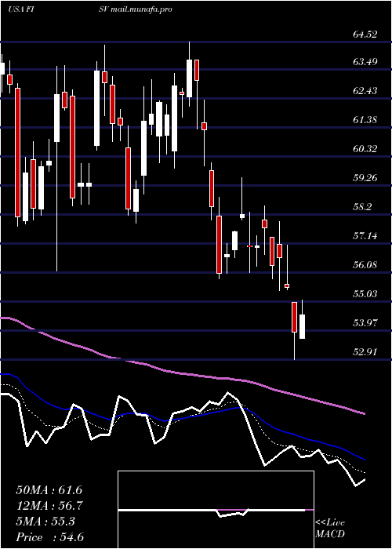
Task: Click the 60.32 price axis label
Action: [365, 149]
